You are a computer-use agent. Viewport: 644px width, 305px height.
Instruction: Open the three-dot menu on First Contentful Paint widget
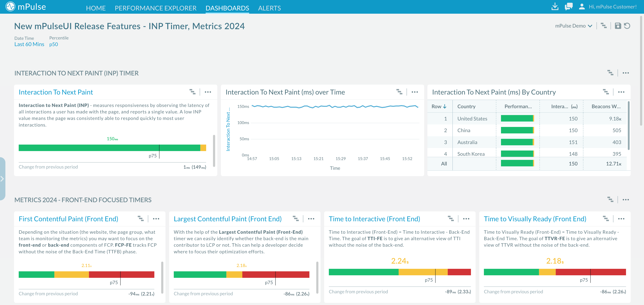(x=156, y=218)
